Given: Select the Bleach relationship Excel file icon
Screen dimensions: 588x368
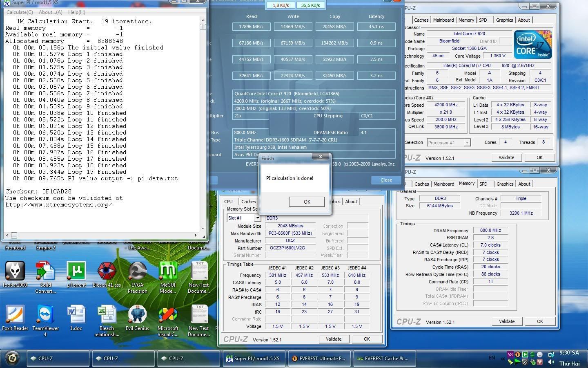Looking at the screenshot, I should pyautogui.click(x=107, y=321).
